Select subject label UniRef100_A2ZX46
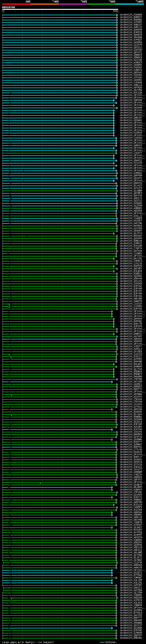 131,60
